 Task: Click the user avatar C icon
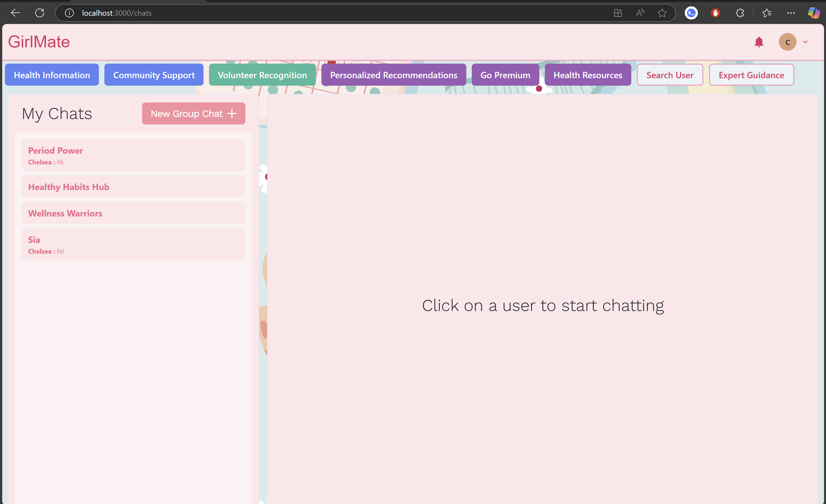click(787, 42)
